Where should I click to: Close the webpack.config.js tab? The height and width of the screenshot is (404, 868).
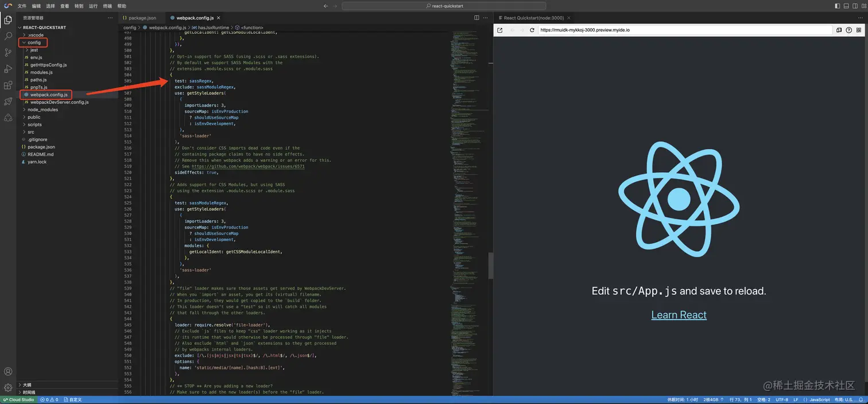(x=218, y=18)
